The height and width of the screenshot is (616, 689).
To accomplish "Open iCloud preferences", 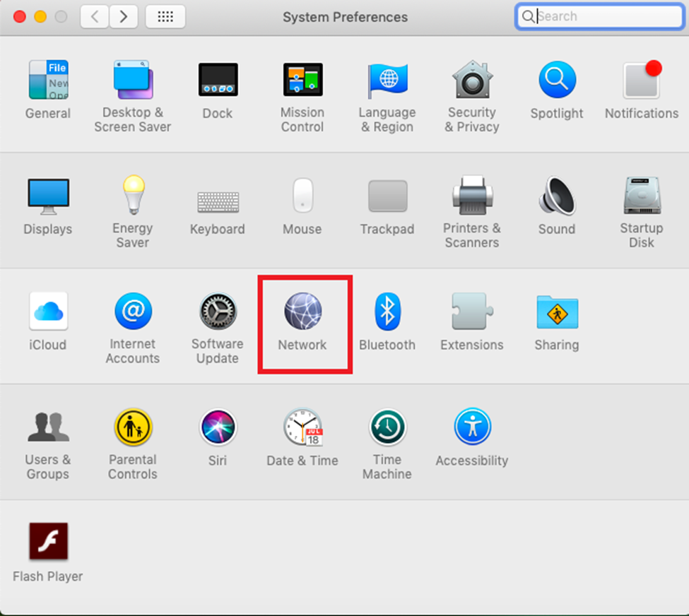I will pos(48,312).
